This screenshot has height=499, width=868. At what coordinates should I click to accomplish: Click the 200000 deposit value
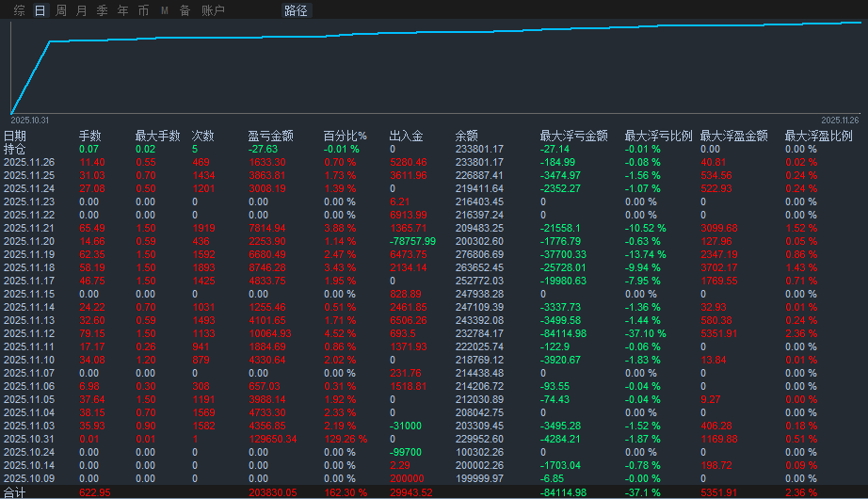point(407,478)
